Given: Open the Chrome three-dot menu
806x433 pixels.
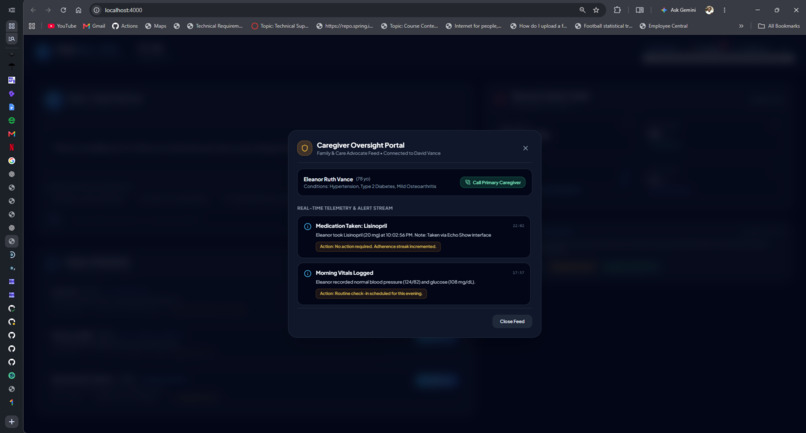Looking at the screenshot, I should [x=724, y=10].
